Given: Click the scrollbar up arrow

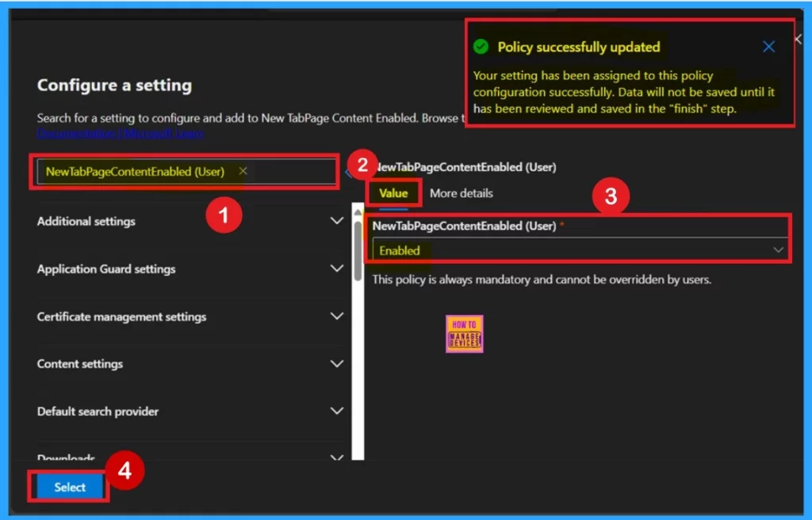Looking at the screenshot, I should (x=358, y=212).
